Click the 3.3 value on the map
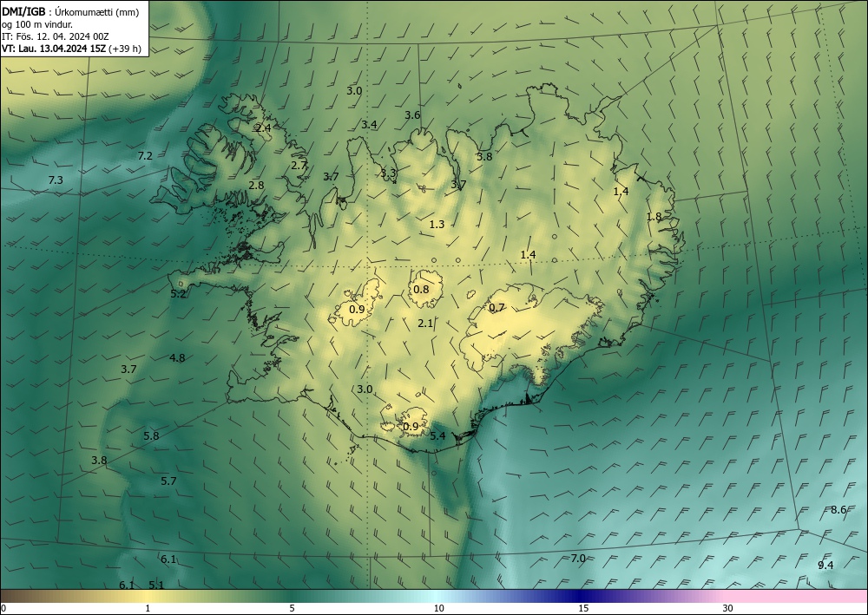This screenshot has height=615, width=868. pos(388,173)
